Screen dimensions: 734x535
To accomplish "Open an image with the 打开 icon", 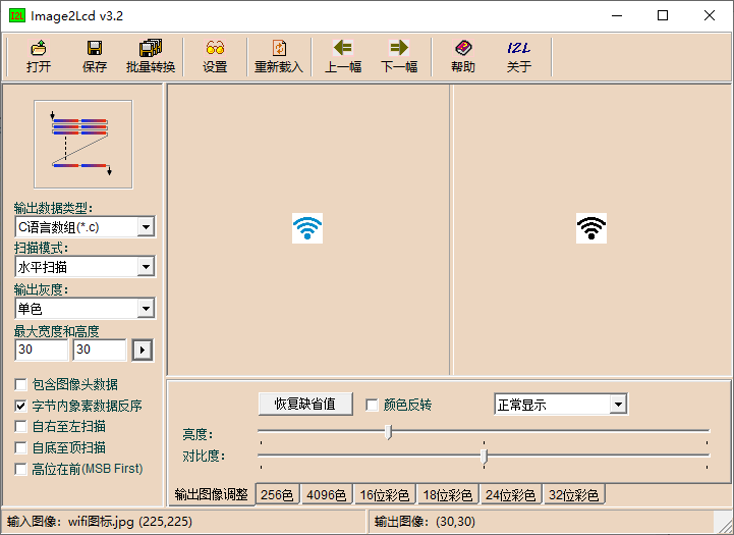I will tap(38, 57).
